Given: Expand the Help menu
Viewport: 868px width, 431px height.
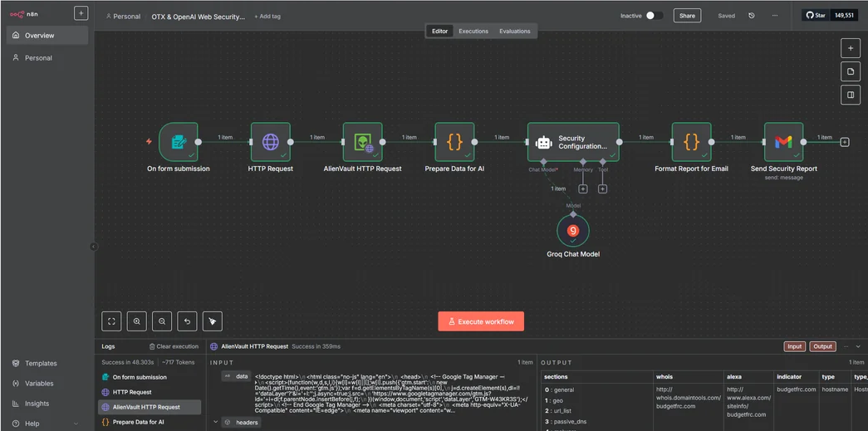Looking at the screenshot, I should tap(47, 424).
